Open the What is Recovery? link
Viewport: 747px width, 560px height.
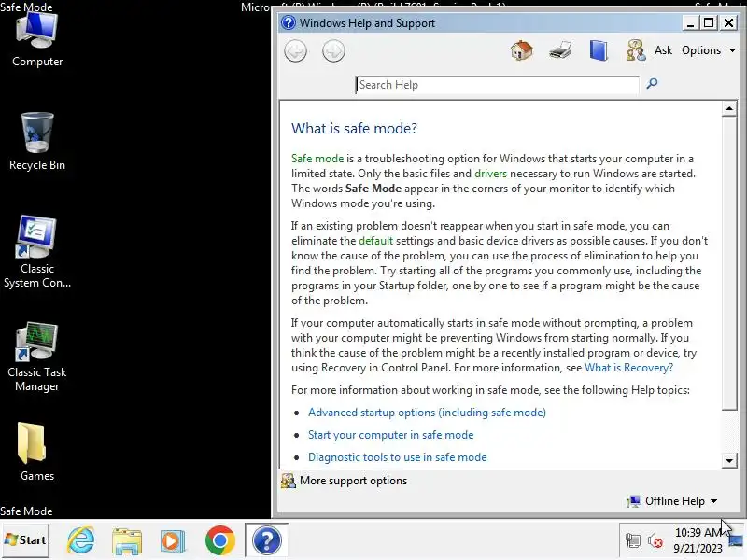[x=628, y=368]
